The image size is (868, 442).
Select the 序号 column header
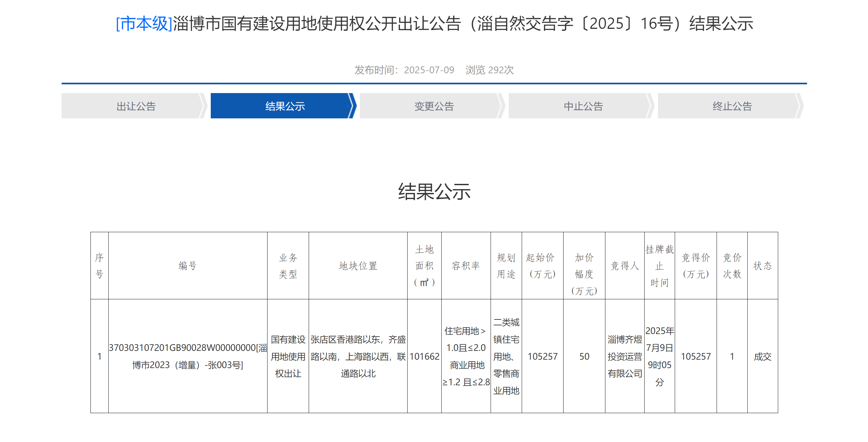[100, 266]
